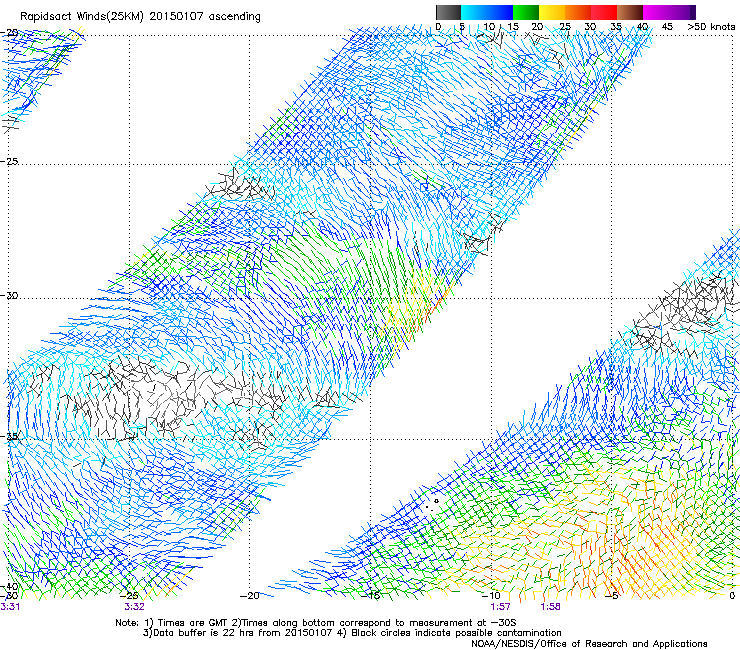Click the purple "1:58" swath time label
Screen dimensions: 740x650
click(x=550, y=607)
